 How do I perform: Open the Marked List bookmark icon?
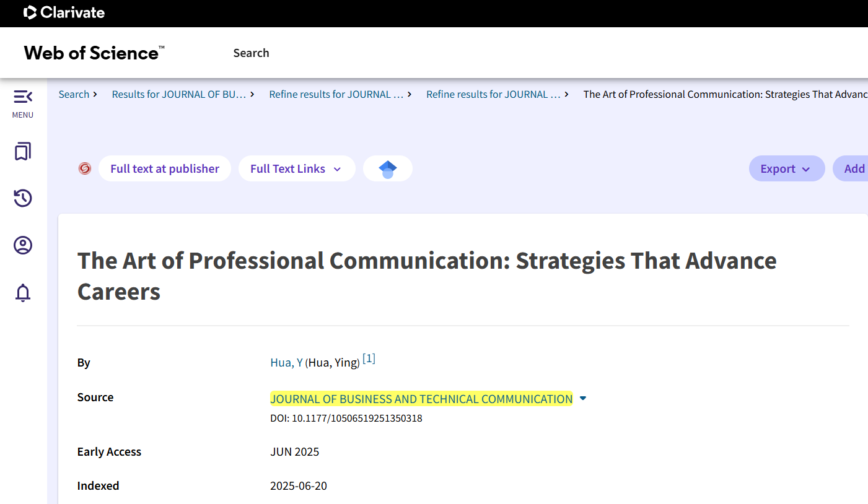point(23,152)
